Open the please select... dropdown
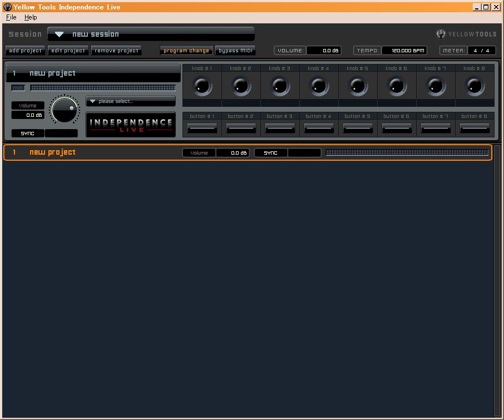This screenshot has width=504, height=420. point(131,101)
